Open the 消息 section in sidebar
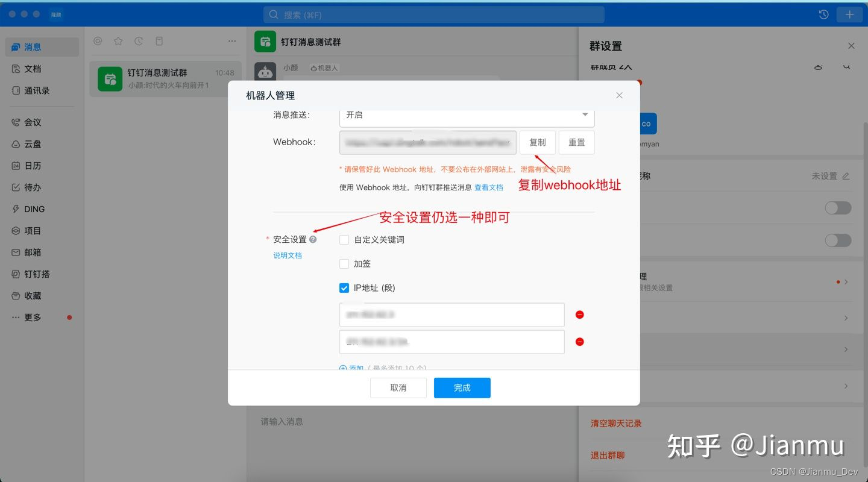The image size is (868, 482). pyautogui.click(x=42, y=47)
